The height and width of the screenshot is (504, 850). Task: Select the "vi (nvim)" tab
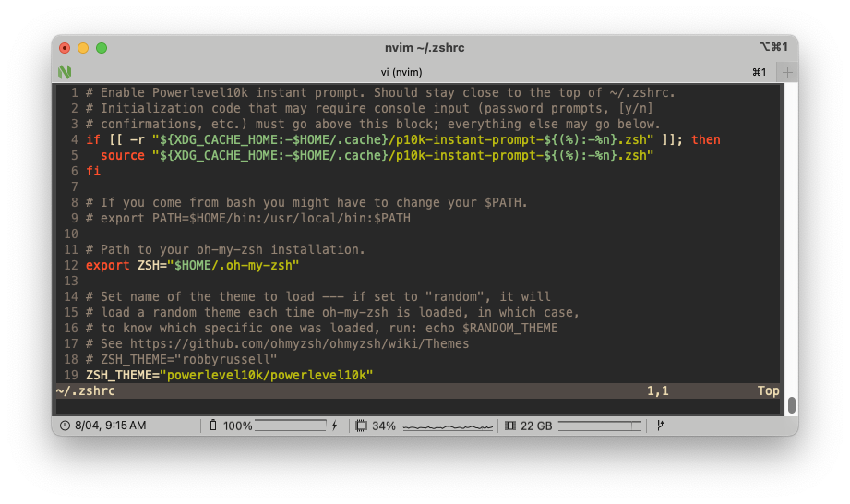(401, 72)
